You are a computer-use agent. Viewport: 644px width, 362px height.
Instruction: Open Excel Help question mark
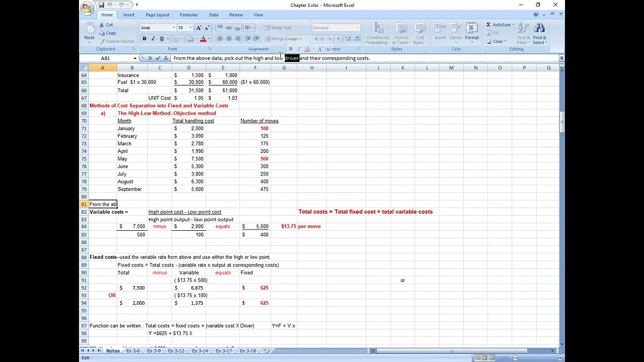[536, 15]
